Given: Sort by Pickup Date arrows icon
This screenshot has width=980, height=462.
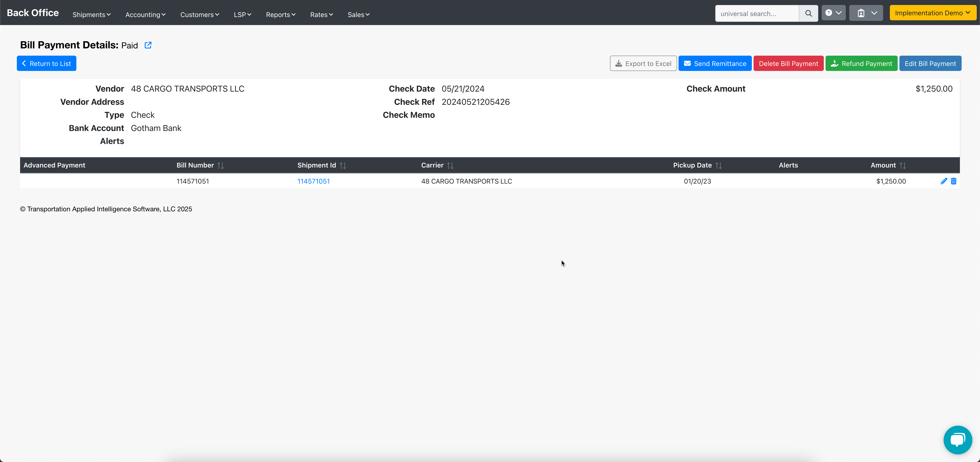Looking at the screenshot, I should (x=718, y=165).
